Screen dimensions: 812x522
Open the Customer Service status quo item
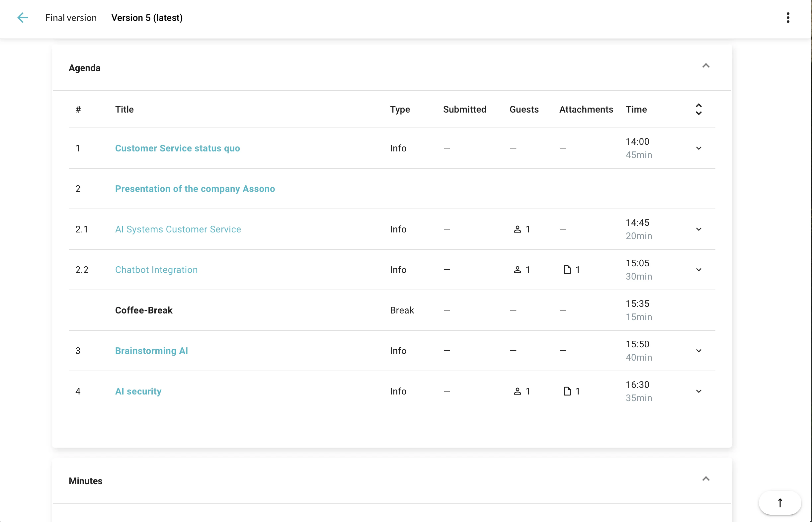[x=177, y=148]
